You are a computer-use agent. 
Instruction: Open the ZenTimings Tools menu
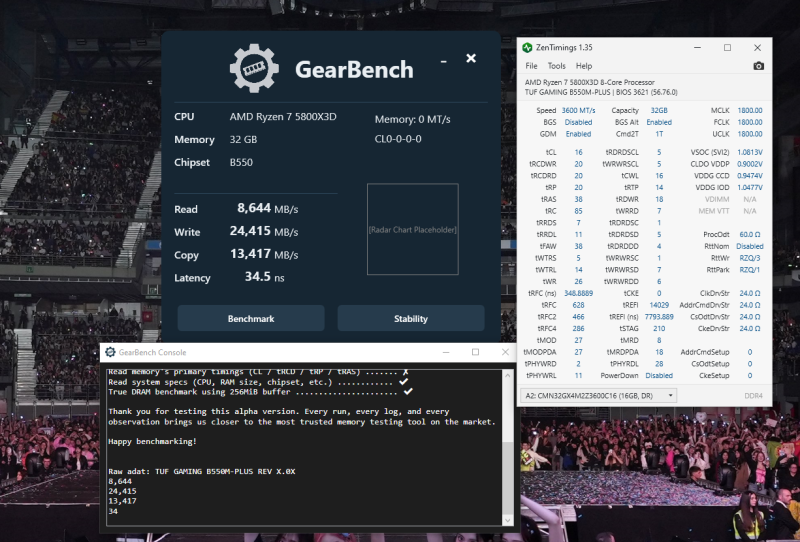(x=557, y=66)
